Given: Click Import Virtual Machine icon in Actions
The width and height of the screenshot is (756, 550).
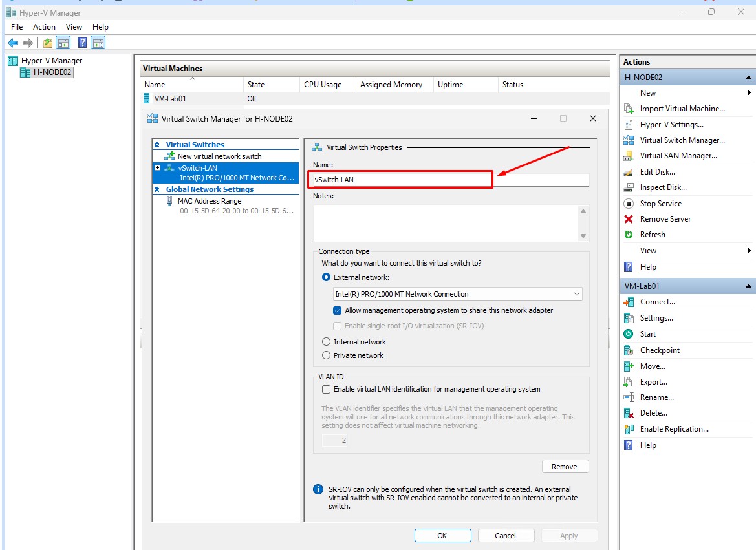Looking at the screenshot, I should [629, 109].
